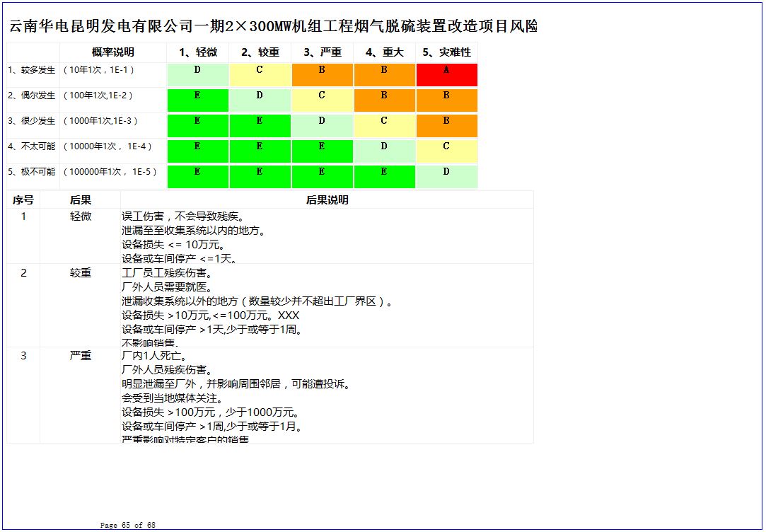Click the line 设备损失 <= 10万元。

click(173, 244)
